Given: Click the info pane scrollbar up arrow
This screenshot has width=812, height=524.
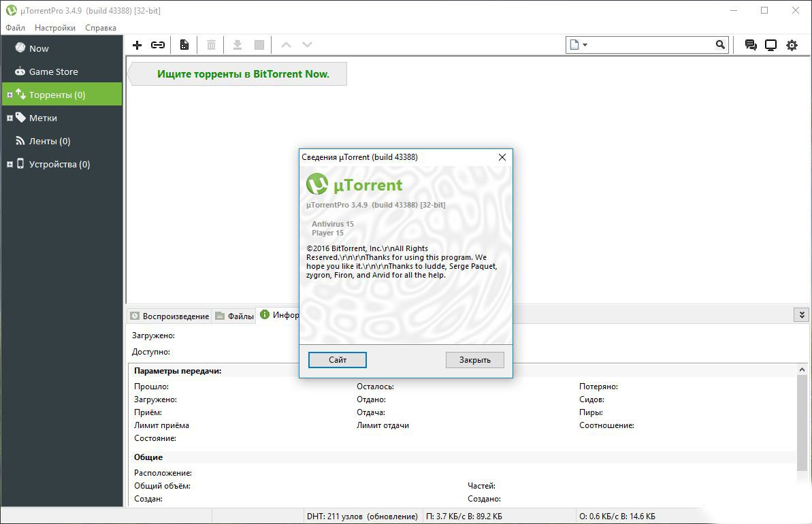Looking at the screenshot, I should click(802, 370).
